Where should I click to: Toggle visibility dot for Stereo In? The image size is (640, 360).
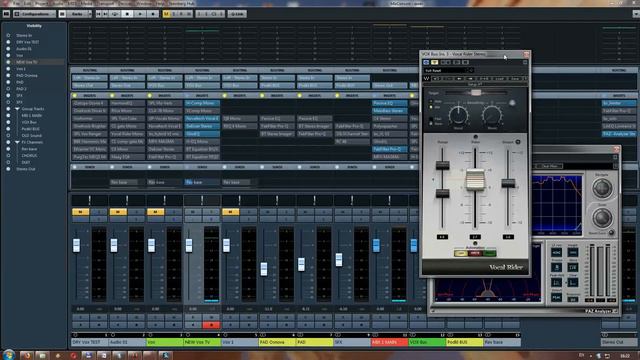[8, 36]
